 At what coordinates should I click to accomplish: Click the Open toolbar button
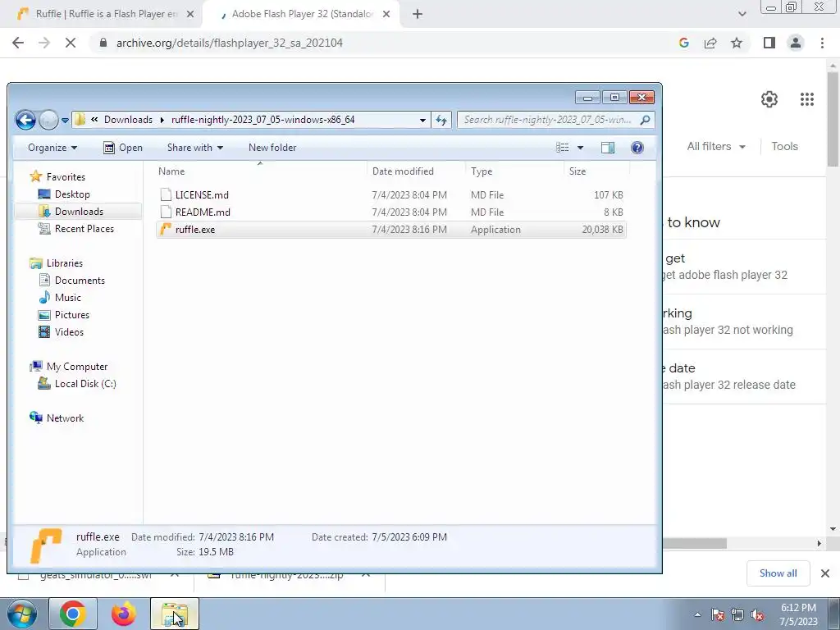coord(123,148)
